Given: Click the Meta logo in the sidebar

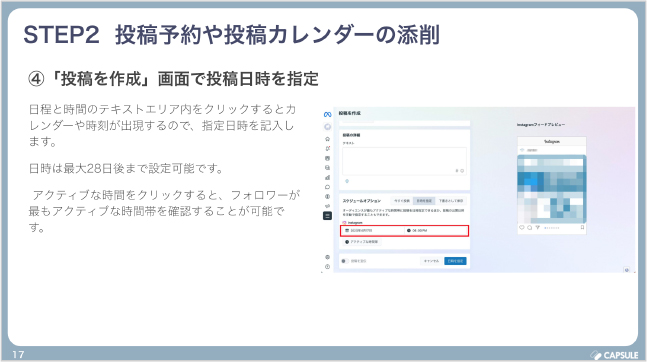Looking at the screenshot, I should 327,114.
